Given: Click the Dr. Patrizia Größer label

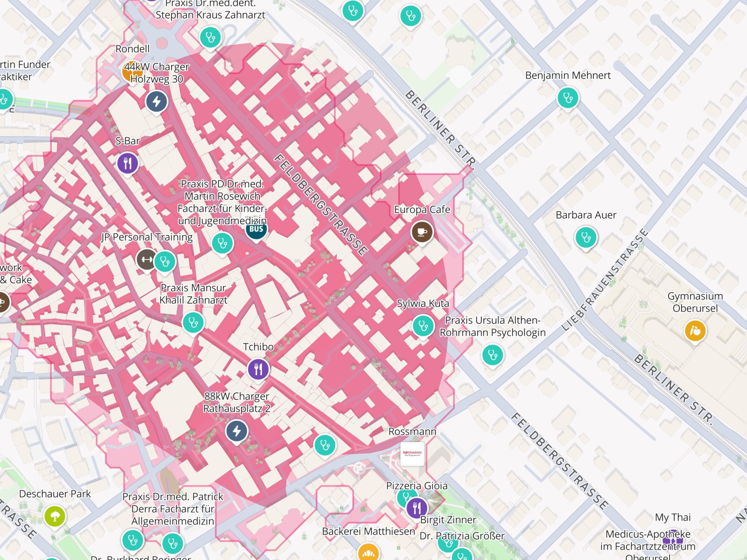Looking at the screenshot, I should [462, 536].
